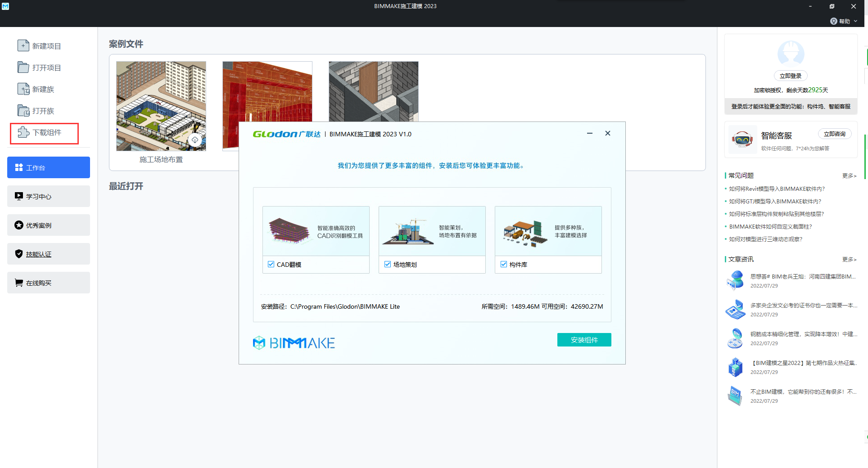Open FAQ 如何将Revit模型导入BIMMAKE软件内
This screenshot has height=468, width=868.
click(777, 189)
